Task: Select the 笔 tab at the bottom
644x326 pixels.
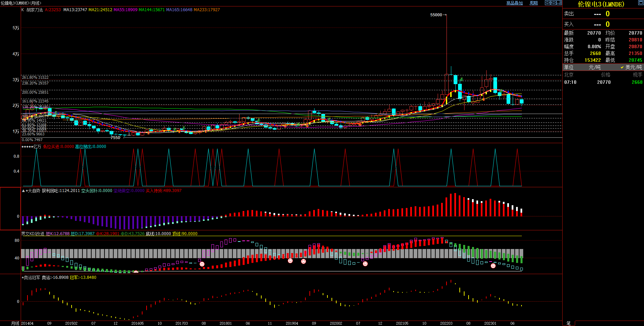Action: (568, 323)
